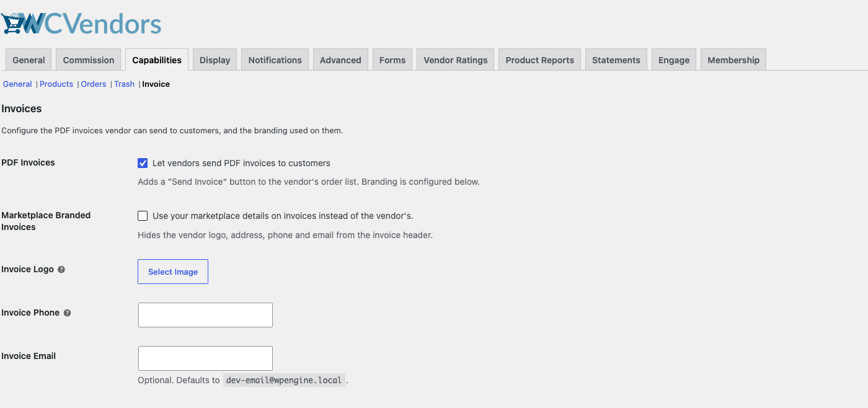Click the dev-email@wpengine.local default text

coord(284,380)
